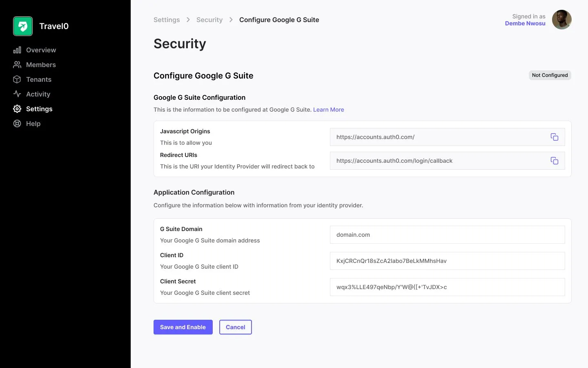Click the Overview bar chart icon

pos(17,50)
